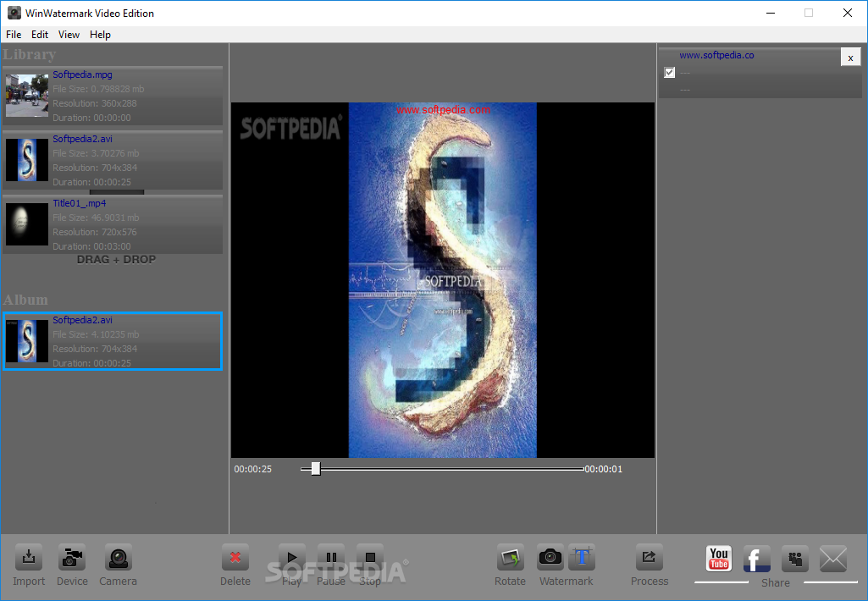Minimize the WinWatermark window
The height and width of the screenshot is (601, 868).
point(770,13)
